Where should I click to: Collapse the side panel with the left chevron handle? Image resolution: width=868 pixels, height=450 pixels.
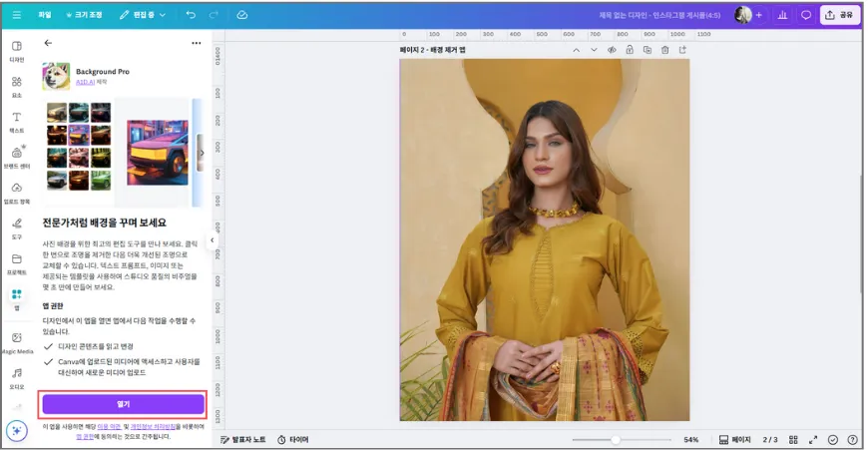[x=213, y=240]
